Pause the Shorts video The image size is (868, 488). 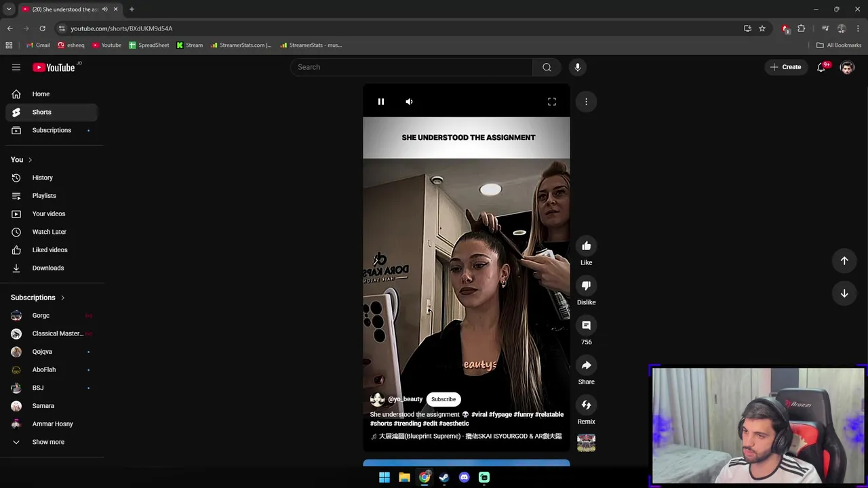(381, 102)
